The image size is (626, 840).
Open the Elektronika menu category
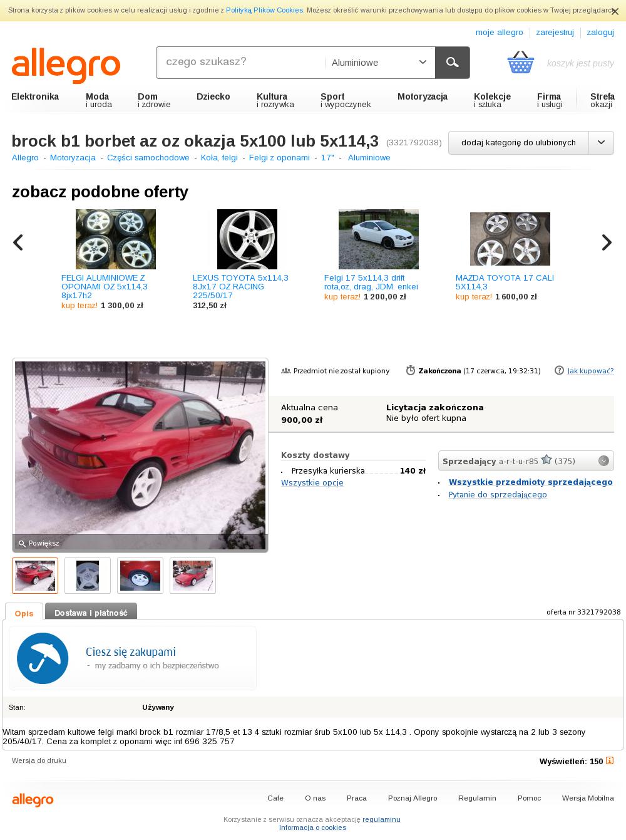coord(35,96)
